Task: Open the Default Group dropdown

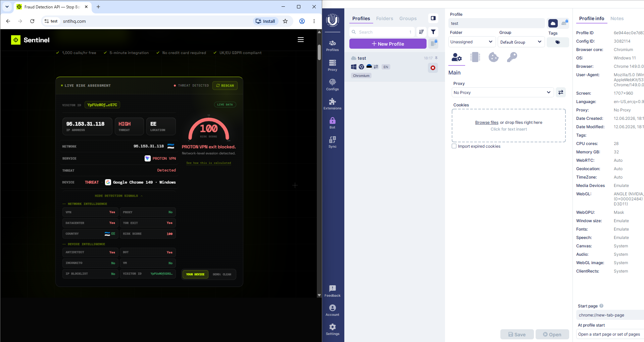Action: (521, 42)
